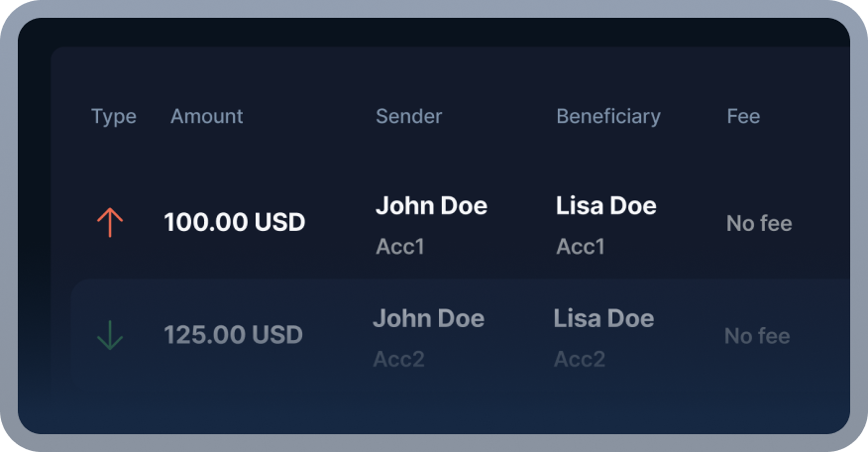Click the Beneficiary column header
This screenshot has height=452, width=868.
click(x=608, y=117)
